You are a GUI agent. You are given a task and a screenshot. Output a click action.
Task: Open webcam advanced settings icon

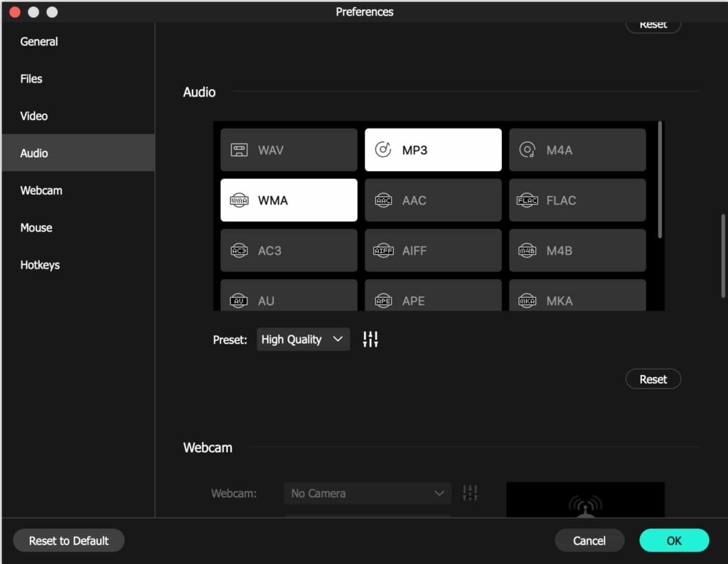tap(469, 492)
